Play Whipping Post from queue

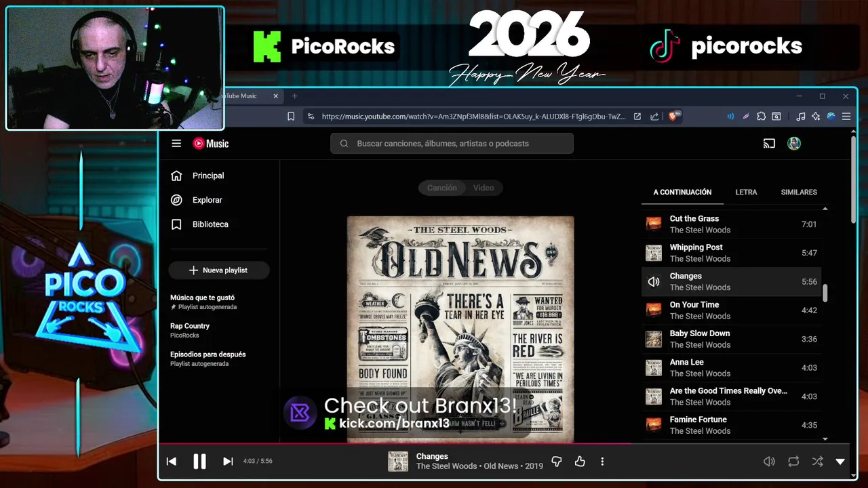tap(731, 253)
